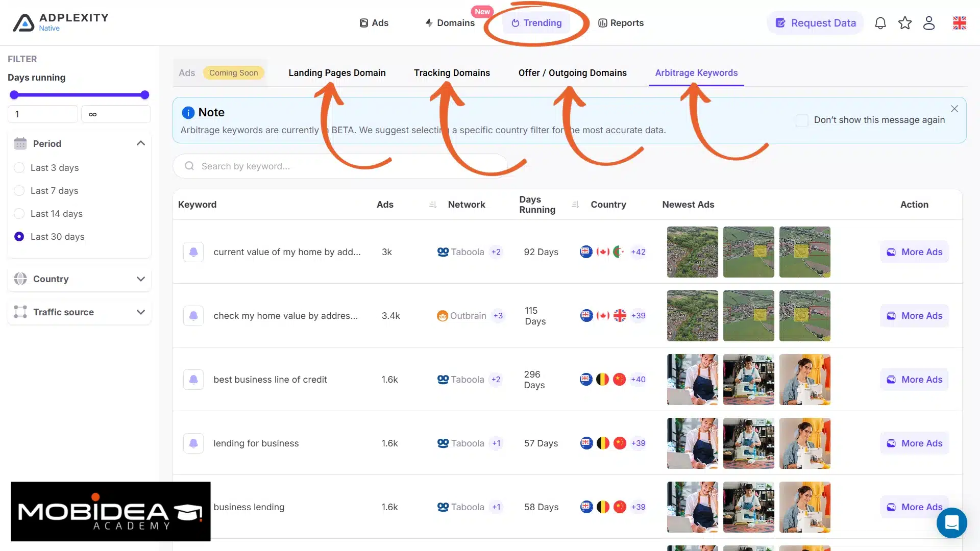
Task: Open second ad thumbnail in 'lending for business' row
Action: pyautogui.click(x=748, y=443)
